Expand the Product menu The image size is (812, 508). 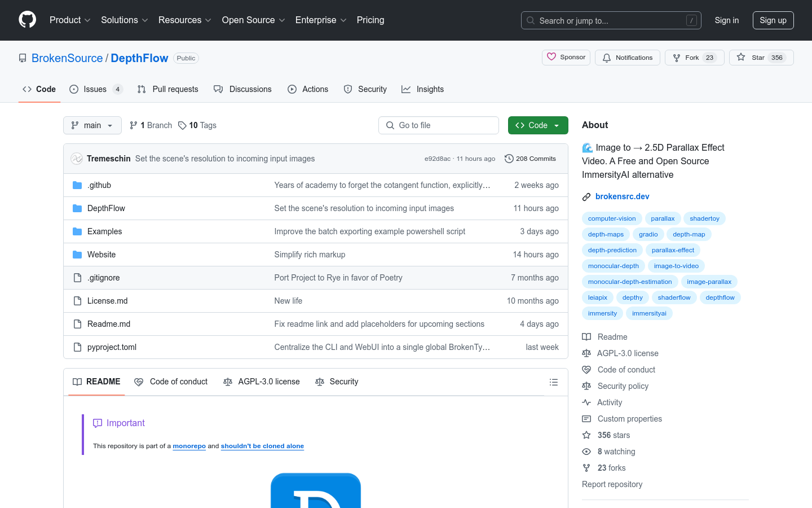click(x=70, y=20)
